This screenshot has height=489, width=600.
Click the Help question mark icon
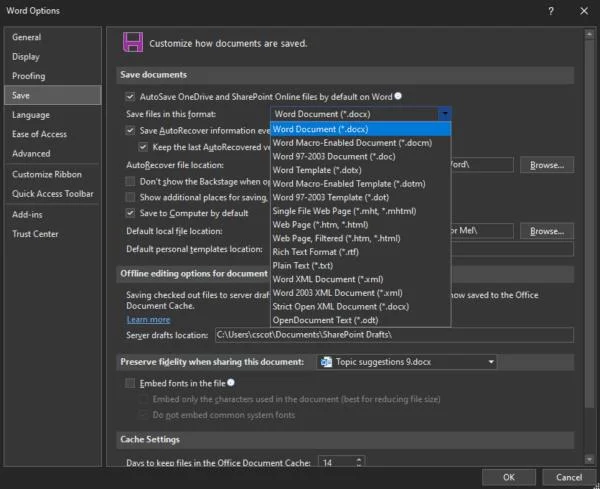point(551,11)
